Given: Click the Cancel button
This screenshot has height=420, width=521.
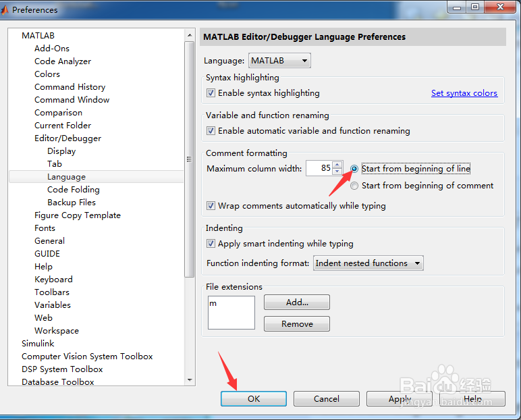Looking at the screenshot, I should point(326,398).
